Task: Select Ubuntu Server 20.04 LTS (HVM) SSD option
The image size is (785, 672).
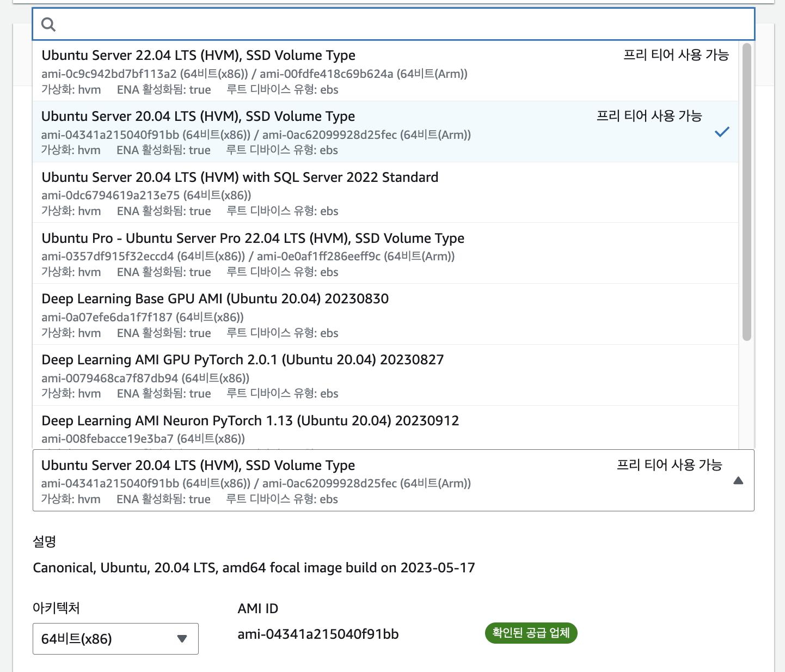Action: pyautogui.click(x=385, y=132)
